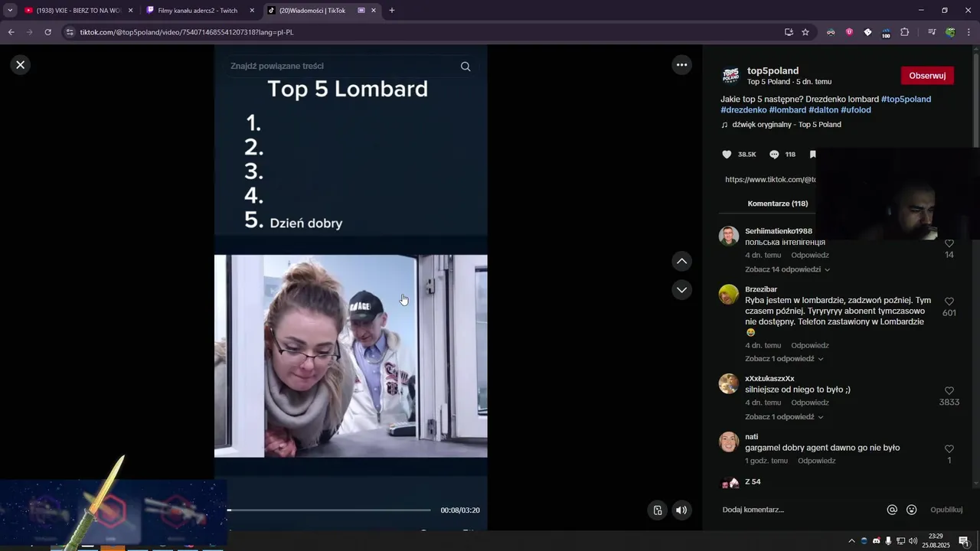This screenshot has height=551, width=980.
Task: Reply to Brzezibar's comment
Action: (810, 346)
